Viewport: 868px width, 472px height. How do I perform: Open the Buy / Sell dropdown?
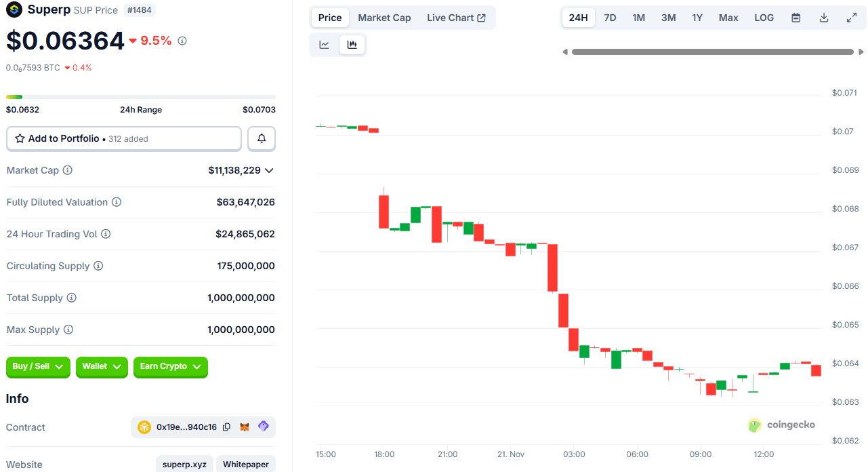click(x=38, y=367)
